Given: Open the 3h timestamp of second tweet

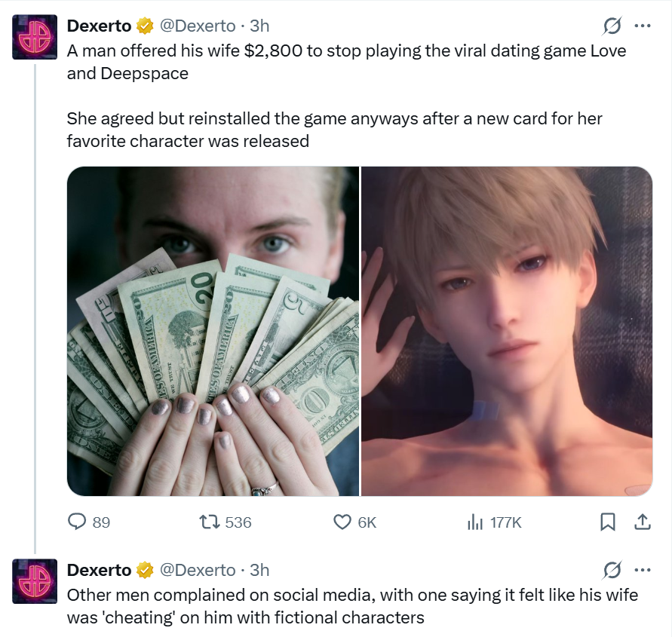Looking at the screenshot, I should point(259,570).
